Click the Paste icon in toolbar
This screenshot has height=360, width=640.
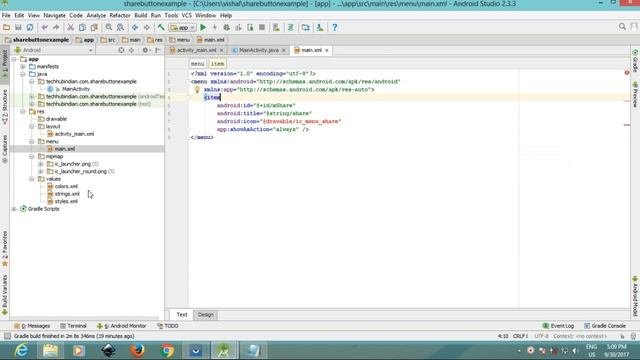click(x=94, y=27)
